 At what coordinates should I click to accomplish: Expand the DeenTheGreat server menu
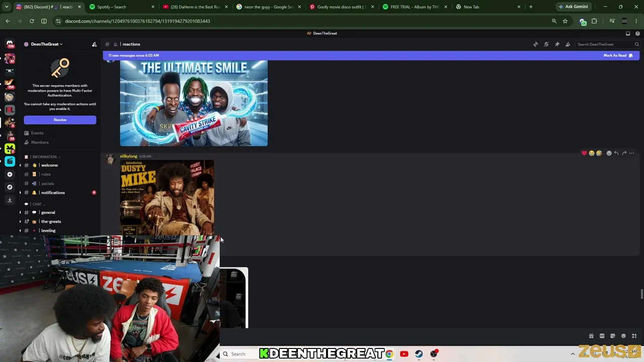click(x=47, y=44)
